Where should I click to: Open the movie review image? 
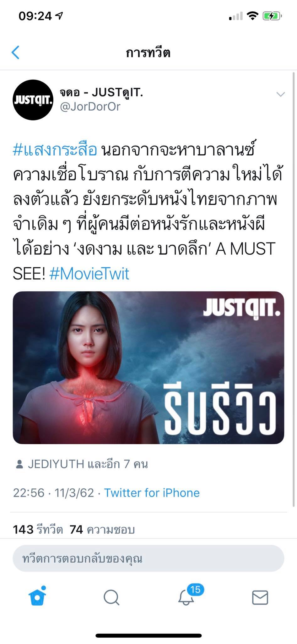click(x=148, y=367)
